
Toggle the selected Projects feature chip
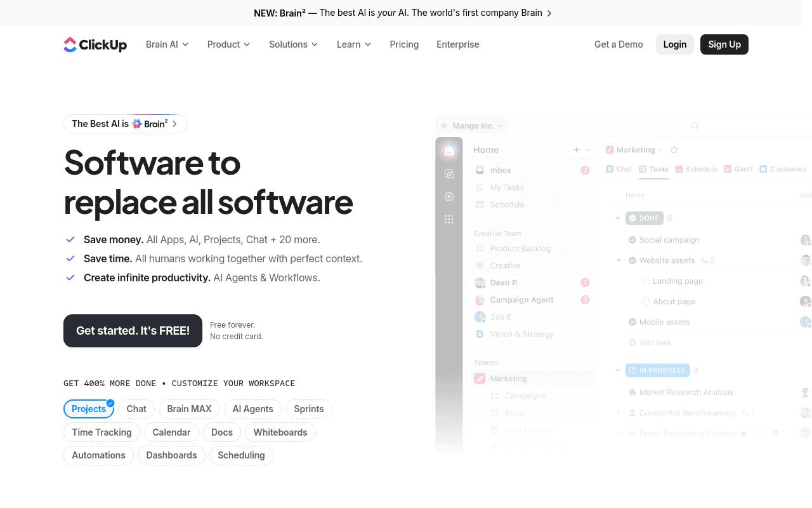(89, 409)
